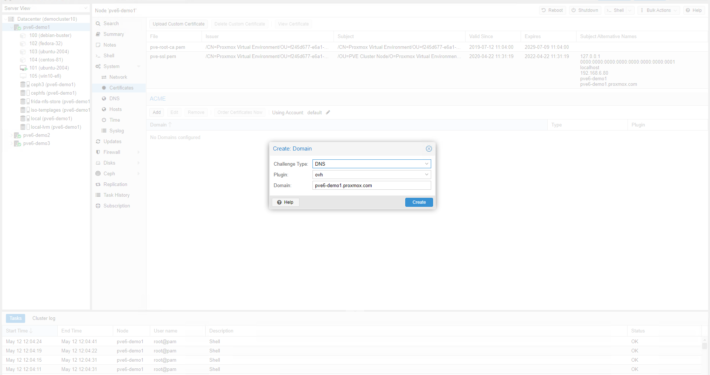710x375 pixels.
Task: Click the Domain input field in dialog
Action: click(371, 185)
